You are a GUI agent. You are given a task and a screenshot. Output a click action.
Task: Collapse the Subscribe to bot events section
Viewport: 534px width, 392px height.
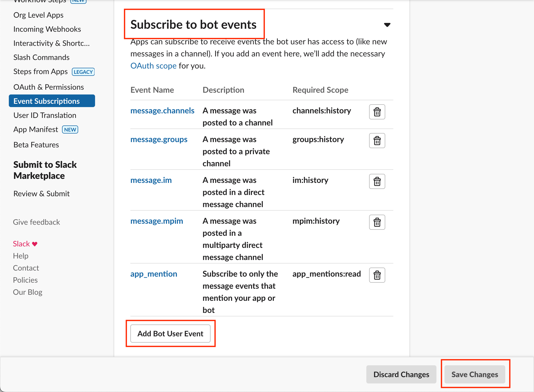pyautogui.click(x=388, y=24)
